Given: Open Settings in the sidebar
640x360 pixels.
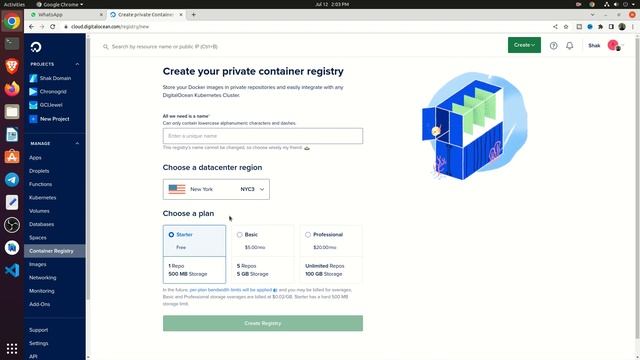Looking at the screenshot, I should click(x=38, y=343).
